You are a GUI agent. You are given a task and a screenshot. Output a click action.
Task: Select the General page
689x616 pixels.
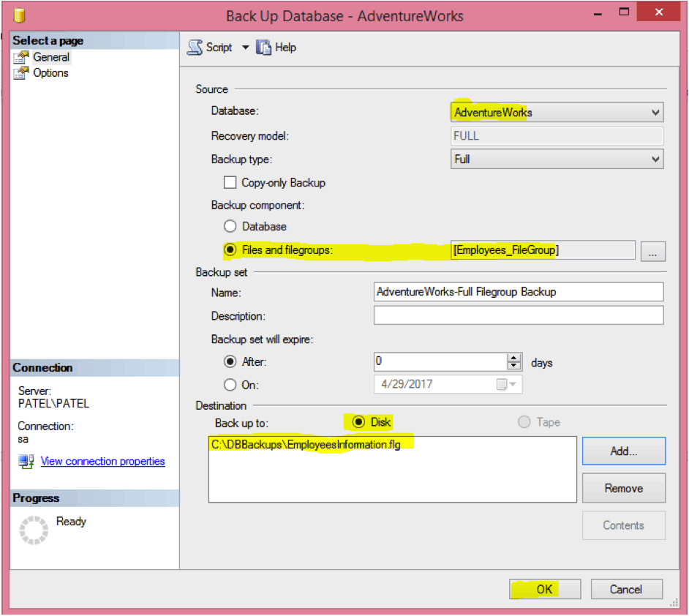pyautogui.click(x=51, y=57)
